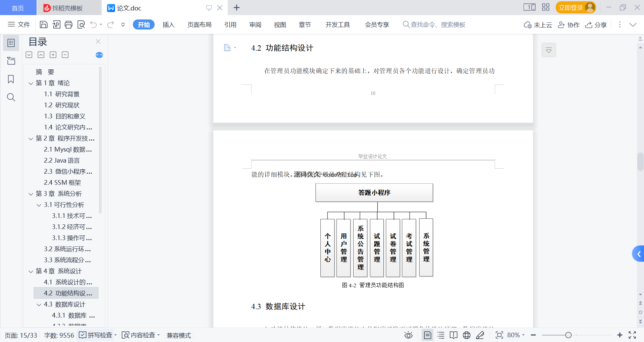
Task: Toggle eye protection mode icon
Action: tap(409, 335)
